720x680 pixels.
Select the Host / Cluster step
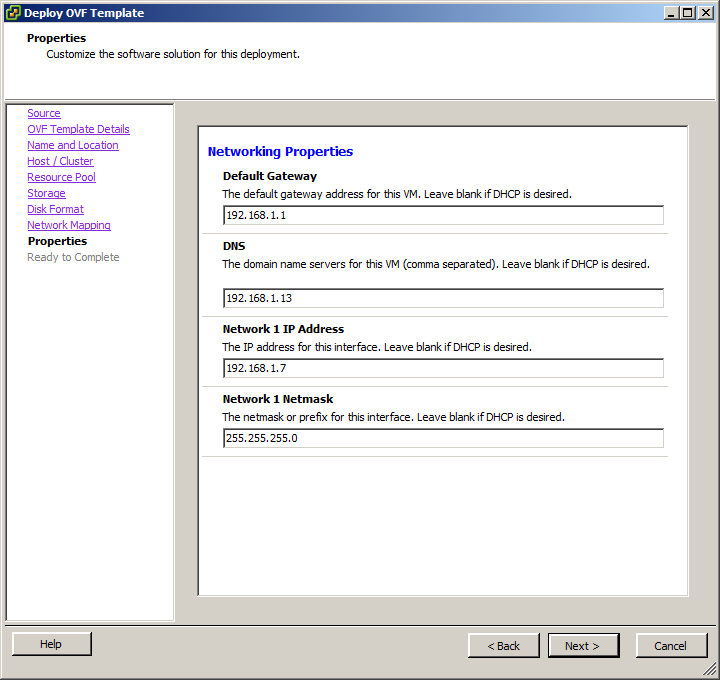coord(60,161)
